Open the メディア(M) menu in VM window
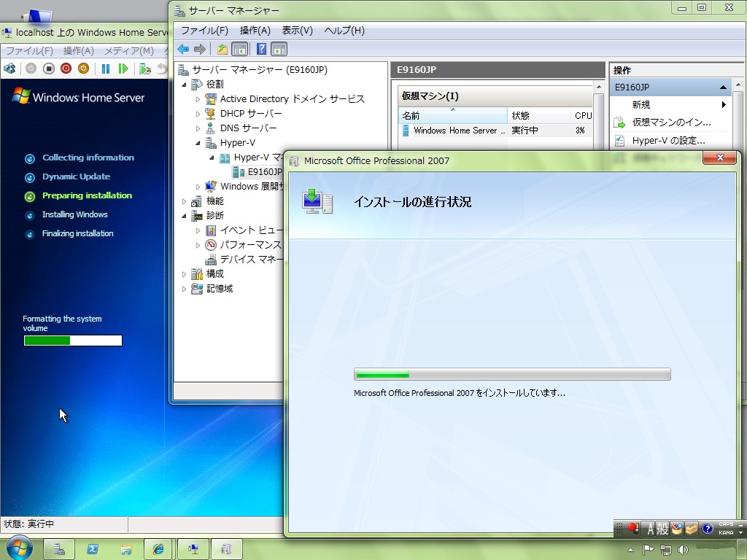 (128, 50)
